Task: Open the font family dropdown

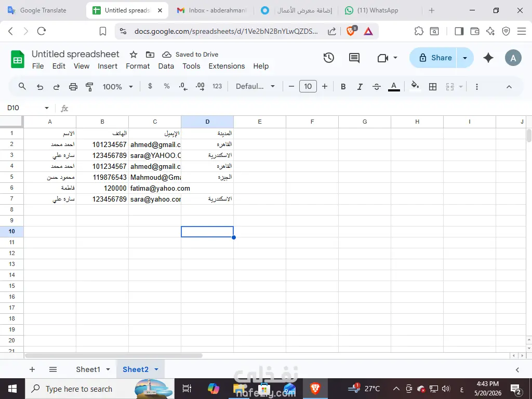Action: [255, 87]
